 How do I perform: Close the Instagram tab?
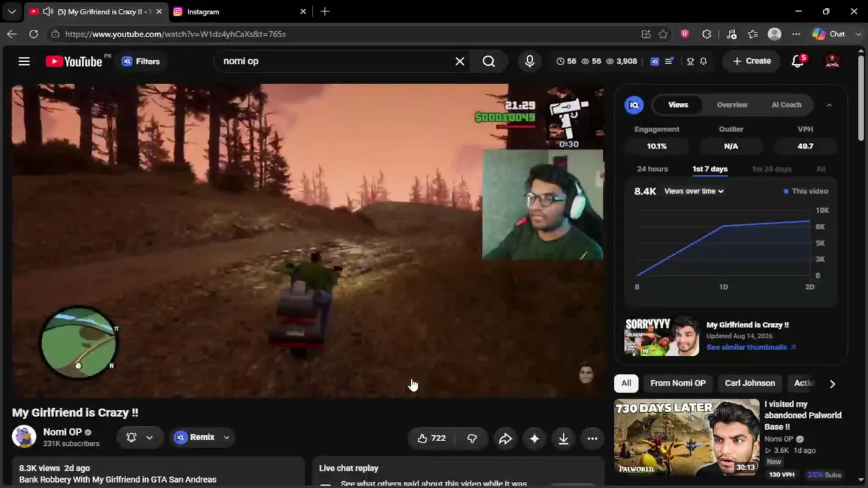[303, 12]
